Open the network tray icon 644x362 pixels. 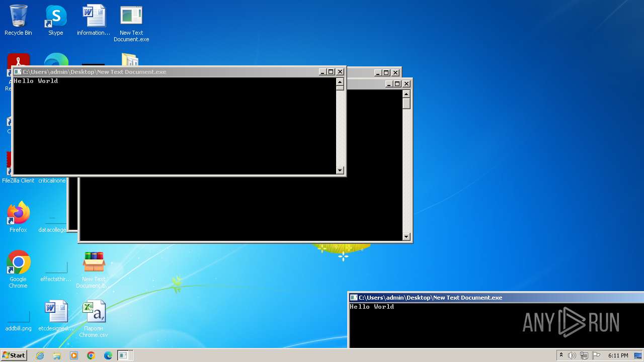(x=584, y=355)
